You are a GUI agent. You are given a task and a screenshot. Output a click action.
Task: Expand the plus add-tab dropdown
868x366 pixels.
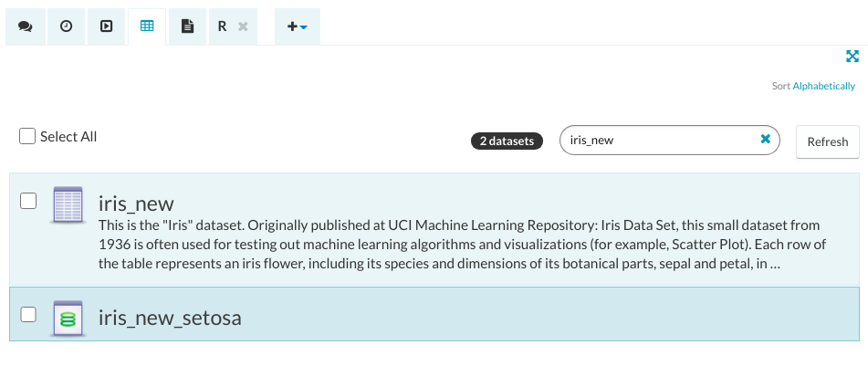(297, 26)
